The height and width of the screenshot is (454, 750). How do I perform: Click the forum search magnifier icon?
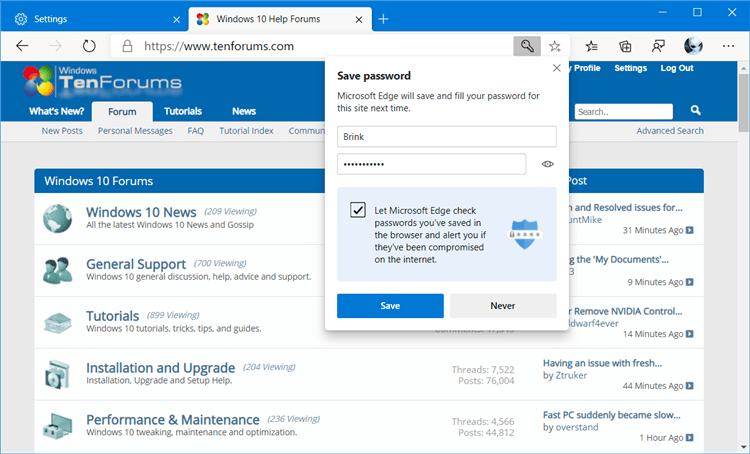pos(695,111)
